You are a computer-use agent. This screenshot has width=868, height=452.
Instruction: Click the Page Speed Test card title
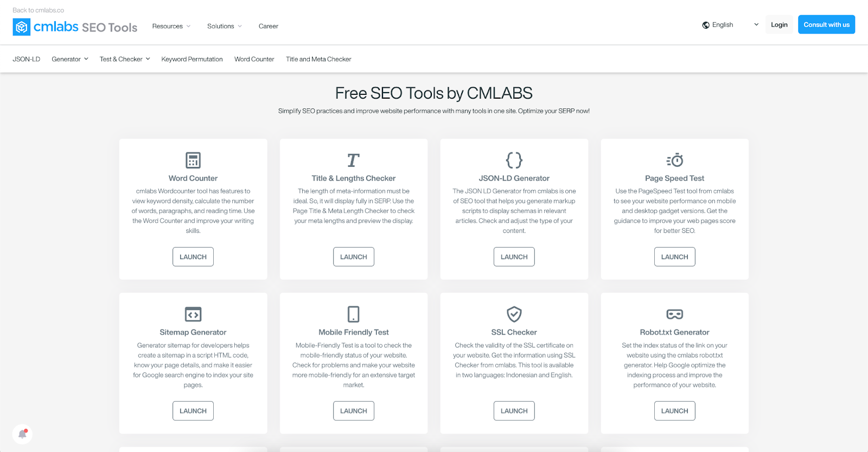(x=675, y=178)
